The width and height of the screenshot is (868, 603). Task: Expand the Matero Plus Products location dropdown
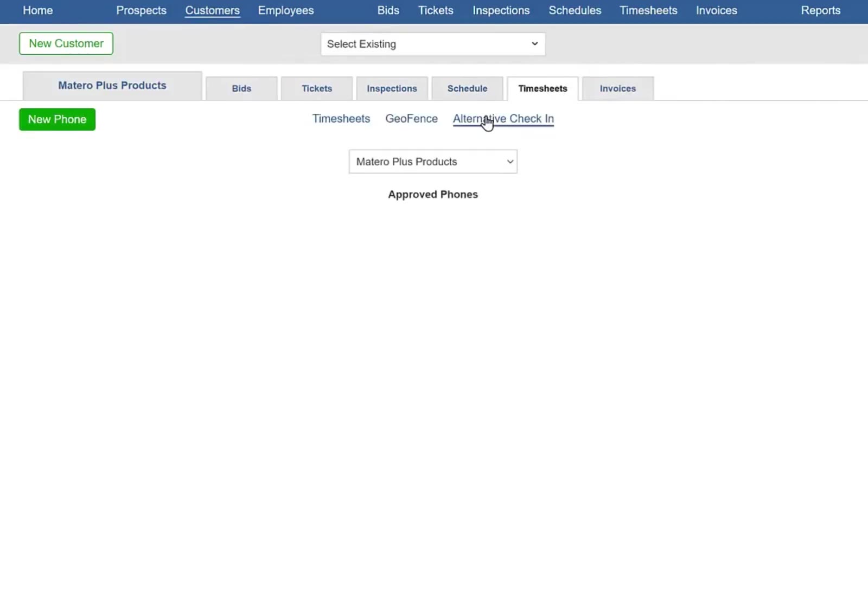tap(433, 162)
